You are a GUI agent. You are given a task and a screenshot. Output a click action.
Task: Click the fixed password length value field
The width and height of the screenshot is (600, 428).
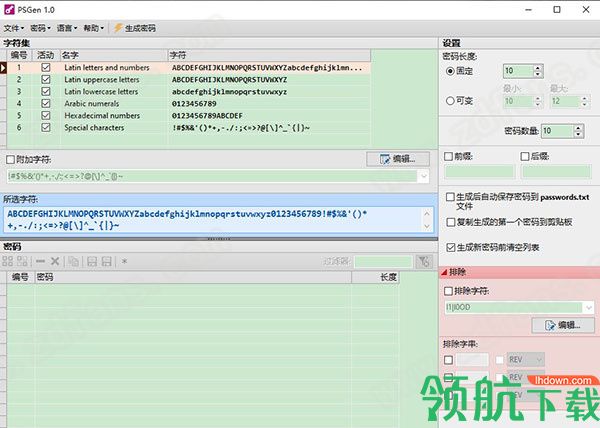point(518,71)
